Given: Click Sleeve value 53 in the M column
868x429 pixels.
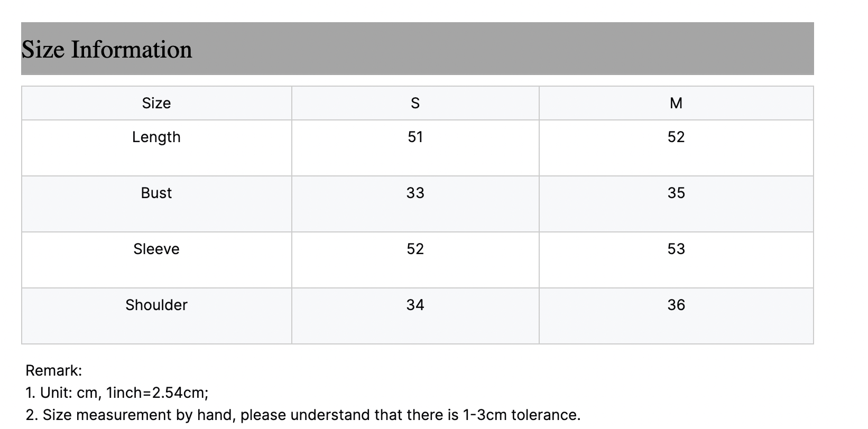Looking at the screenshot, I should [x=676, y=249].
